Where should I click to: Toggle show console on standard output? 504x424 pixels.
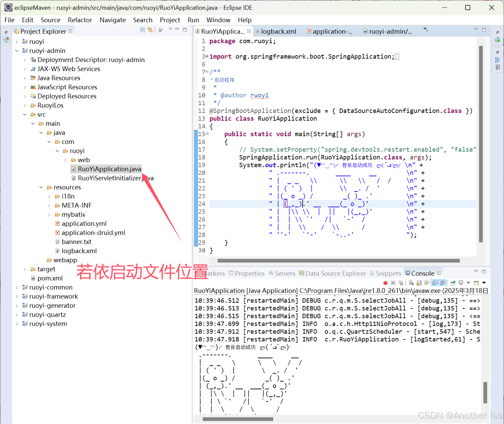click(435, 283)
